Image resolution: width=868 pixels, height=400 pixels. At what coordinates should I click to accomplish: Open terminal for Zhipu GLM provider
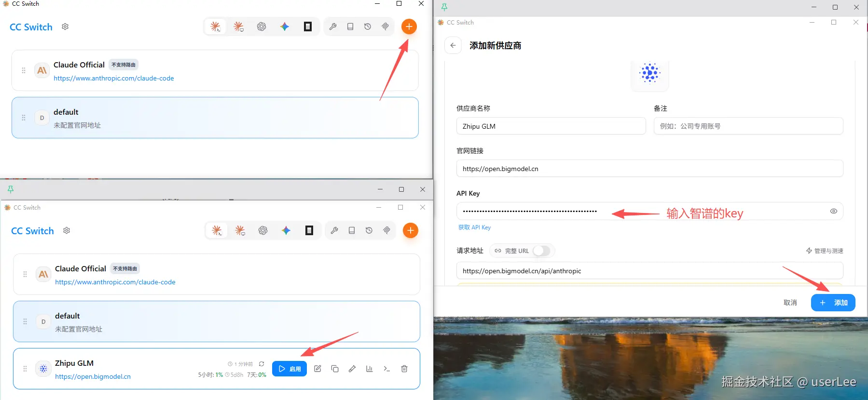pos(387,369)
